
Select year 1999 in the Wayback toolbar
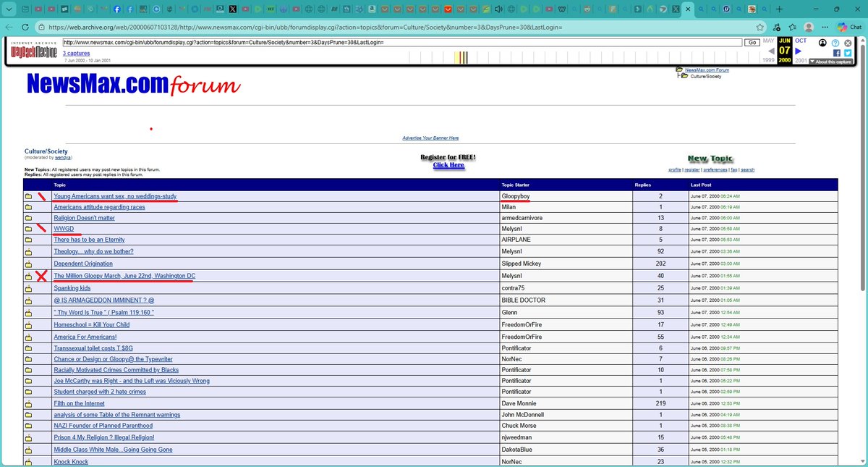click(769, 61)
